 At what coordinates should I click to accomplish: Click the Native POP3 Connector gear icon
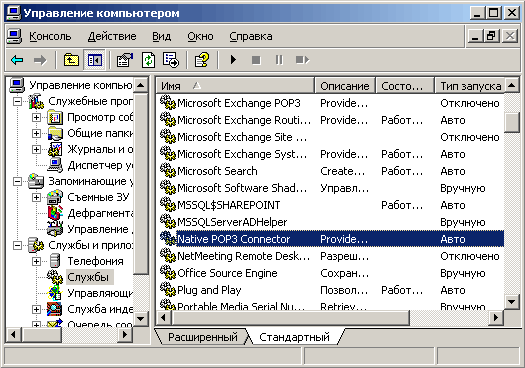tap(167, 239)
